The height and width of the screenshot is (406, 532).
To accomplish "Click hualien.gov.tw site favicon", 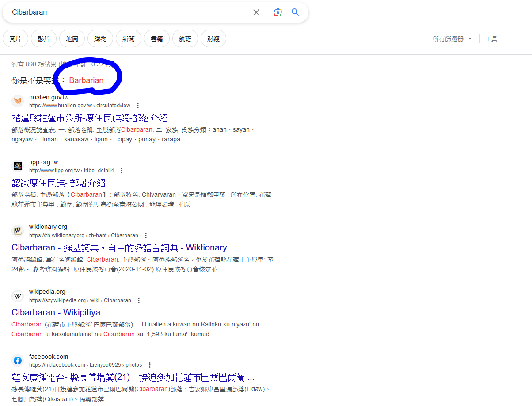I will pyautogui.click(x=18, y=101).
